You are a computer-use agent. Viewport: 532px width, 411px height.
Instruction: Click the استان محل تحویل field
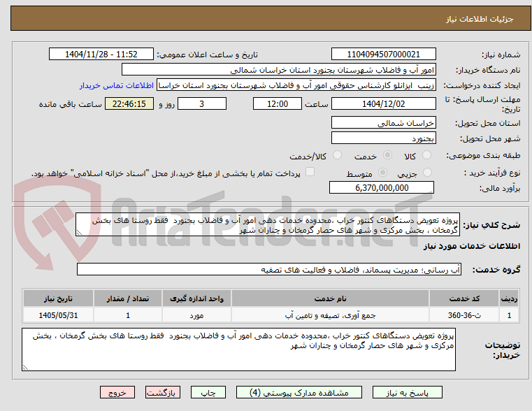(x=383, y=123)
